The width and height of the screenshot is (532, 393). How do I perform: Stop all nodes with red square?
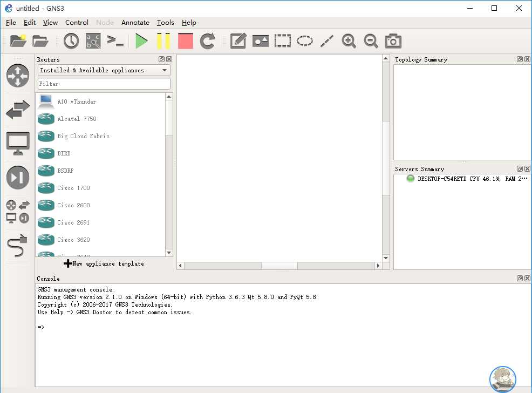click(186, 41)
